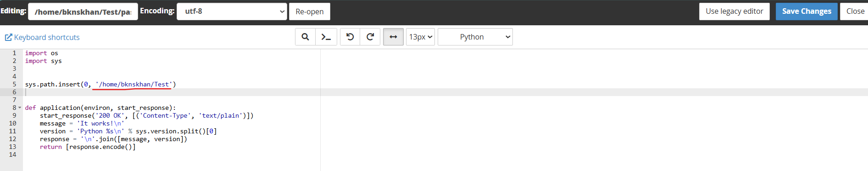Click Use legacy editor button
The image size is (868, 171).
click(x=734, y=11)
